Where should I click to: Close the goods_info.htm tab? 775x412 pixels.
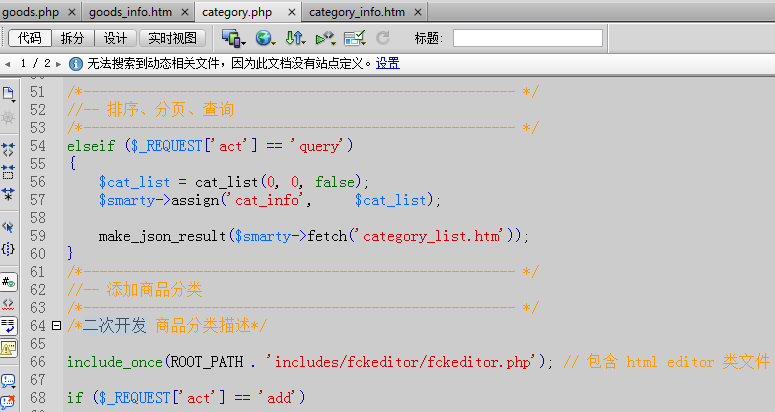coord(185,12)
